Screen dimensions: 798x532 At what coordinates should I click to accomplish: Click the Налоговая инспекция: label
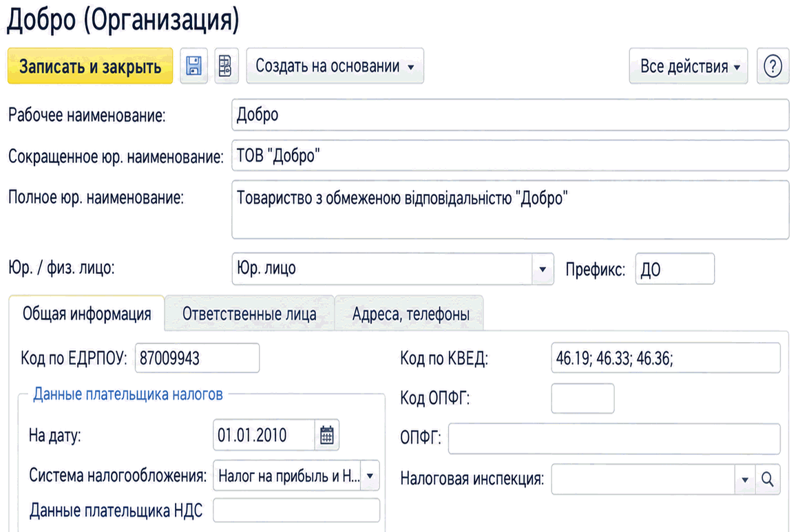(472, 478)
